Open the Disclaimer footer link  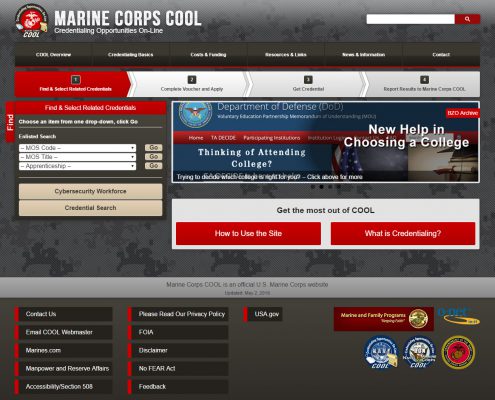(178, 350)
